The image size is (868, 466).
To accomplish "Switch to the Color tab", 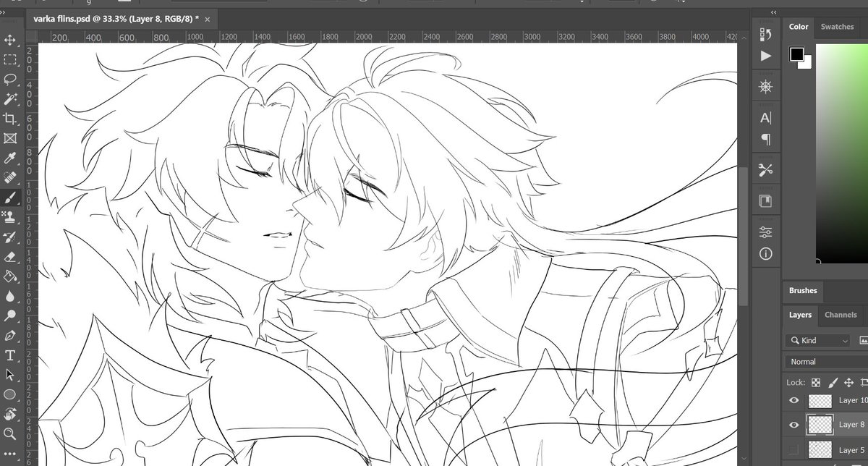I will [x=799, y=27].
